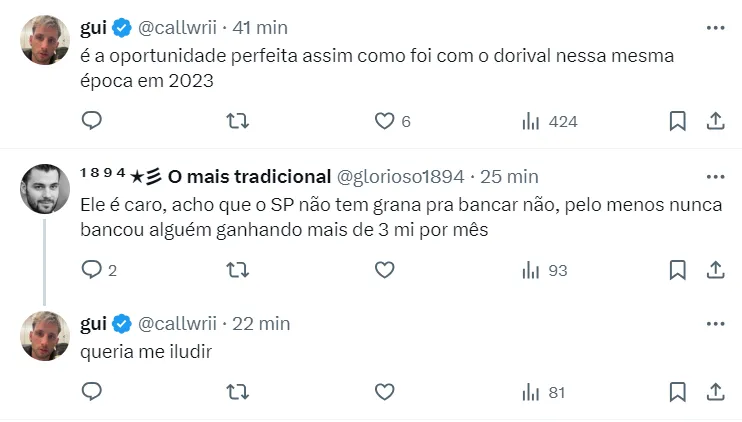
Task: Retweet the glorioso1894 tweet
Action: pyautogui.click(x=238, y=270)
